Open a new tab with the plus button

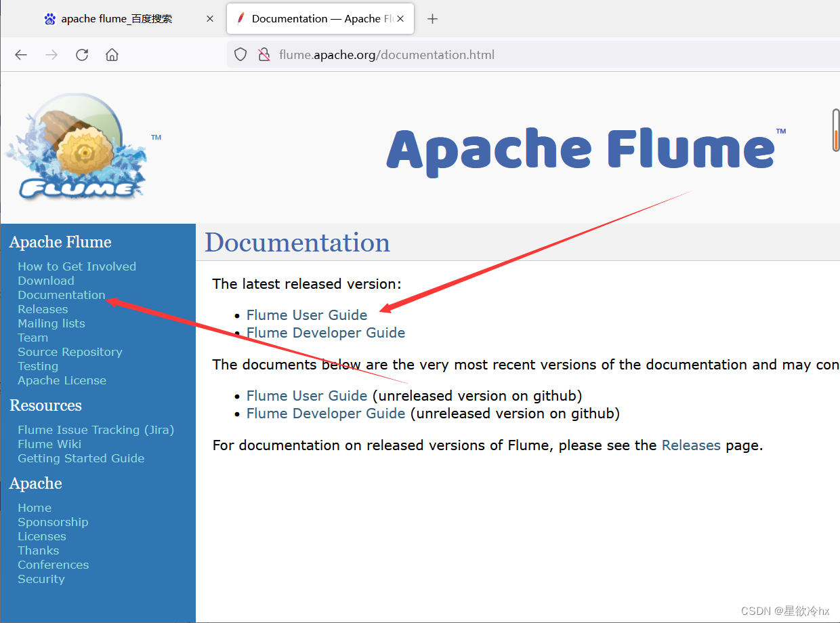432,18
